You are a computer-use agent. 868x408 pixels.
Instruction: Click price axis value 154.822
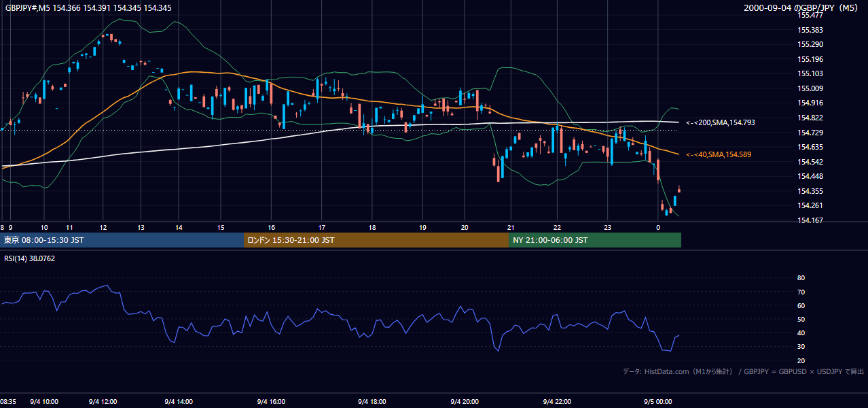(810, 118)
